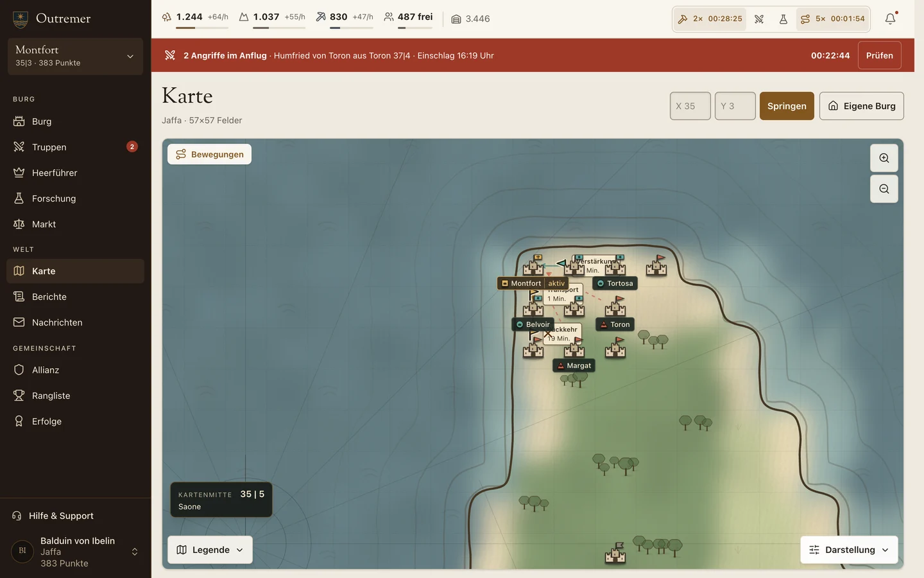Open Nachrichten via the envelope icon

pyautogui.click(x=19, y=322)
